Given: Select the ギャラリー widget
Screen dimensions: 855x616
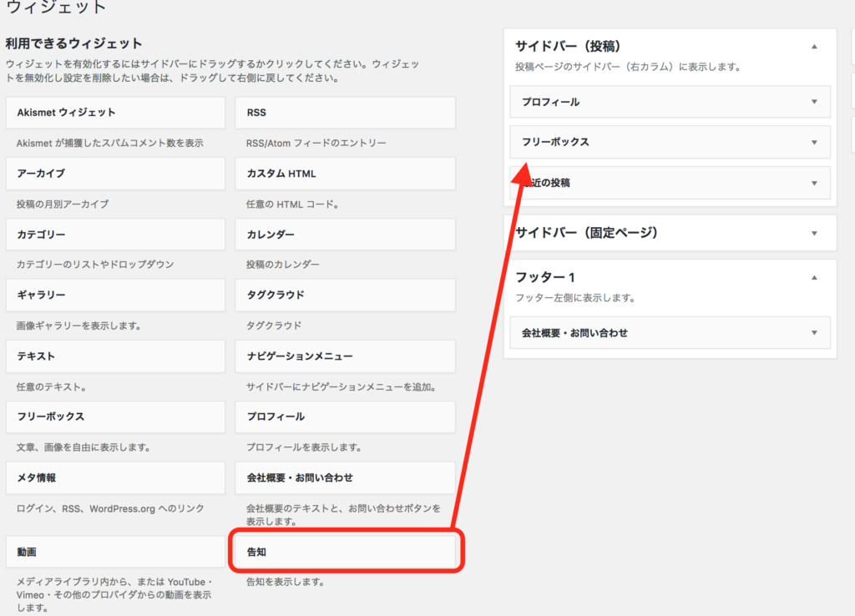Looking at the screenshot, I should pos(115,295).
